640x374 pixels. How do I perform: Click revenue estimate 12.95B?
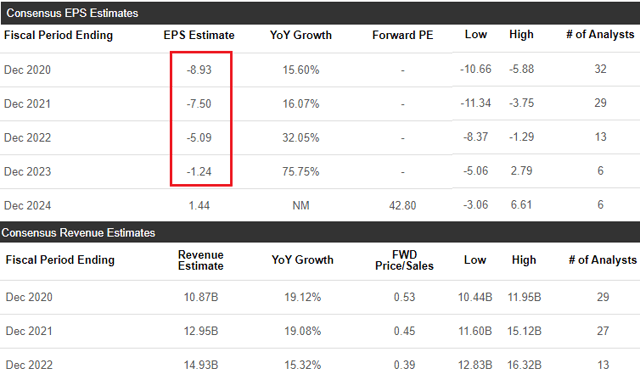(201, 331)
